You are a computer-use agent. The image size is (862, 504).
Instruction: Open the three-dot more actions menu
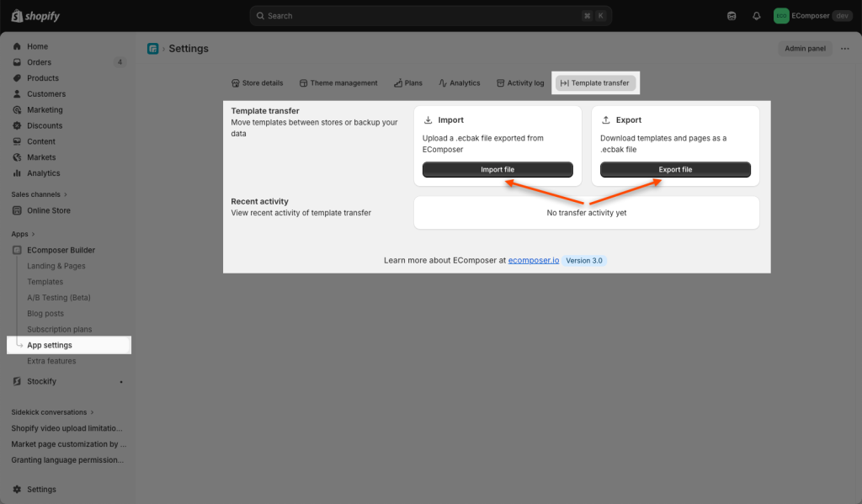coord(845,49)
